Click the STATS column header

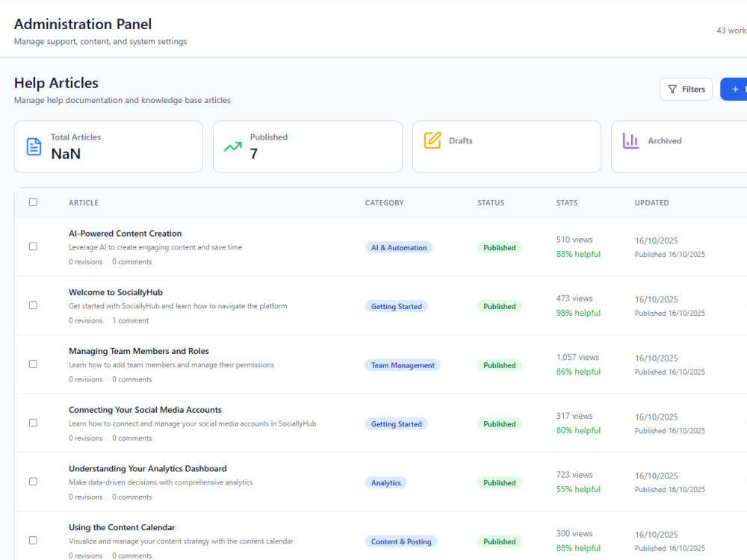tap(567, 203)
